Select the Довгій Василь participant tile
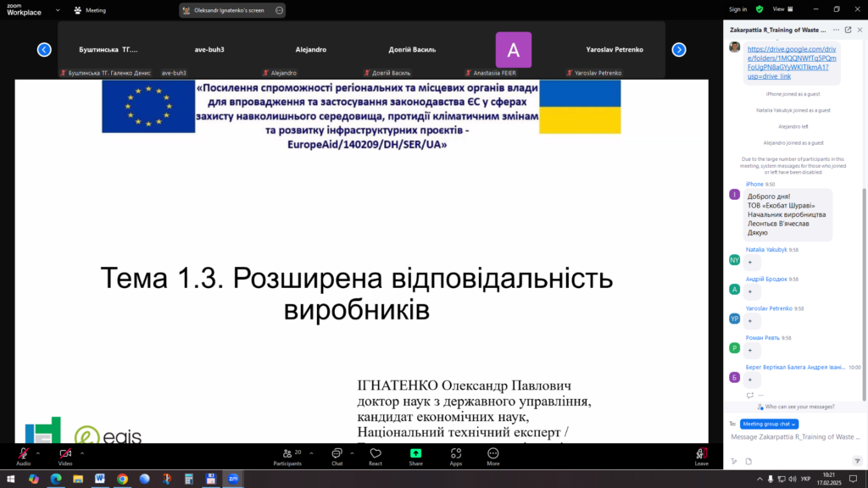The height and width of the screenshot is (488, 868). click(x=412, y=50)
